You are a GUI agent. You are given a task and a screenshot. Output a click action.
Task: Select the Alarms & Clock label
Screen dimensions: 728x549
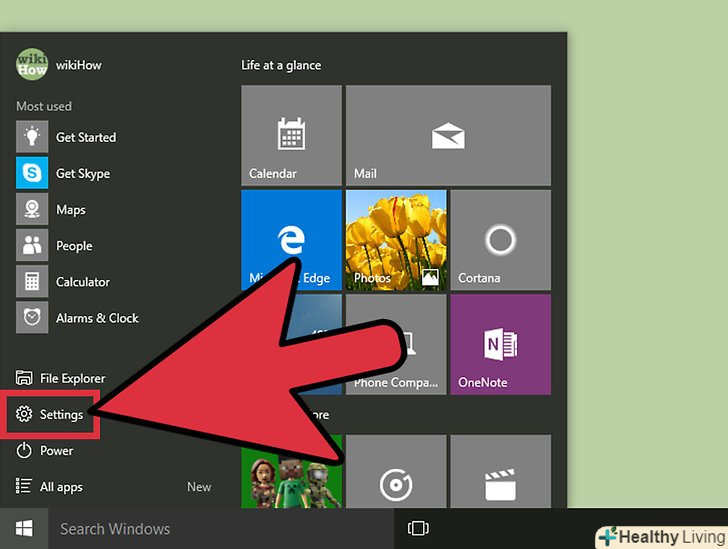[x=97, y=318]
